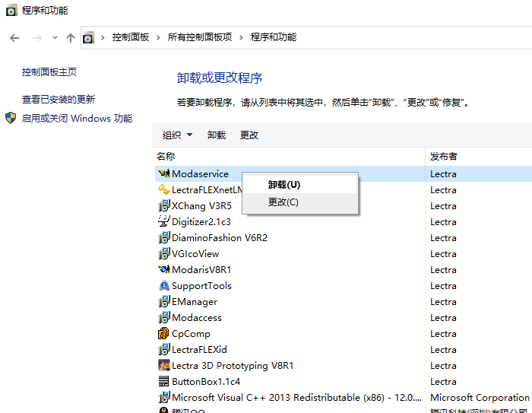Screen dimensions: 532x413
Task: Click 控制面板 in the breadcrumb
Action: point(131,37)
